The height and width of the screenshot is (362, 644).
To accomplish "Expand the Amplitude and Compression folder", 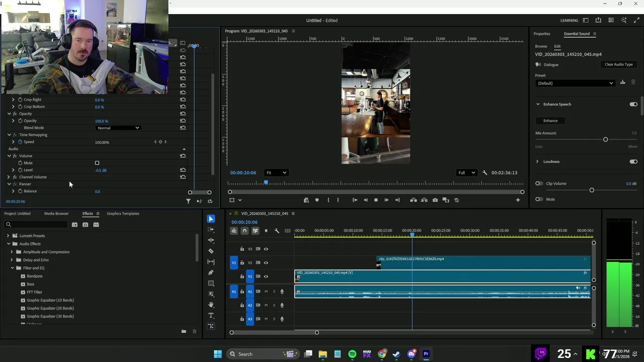I will [12, 252].
